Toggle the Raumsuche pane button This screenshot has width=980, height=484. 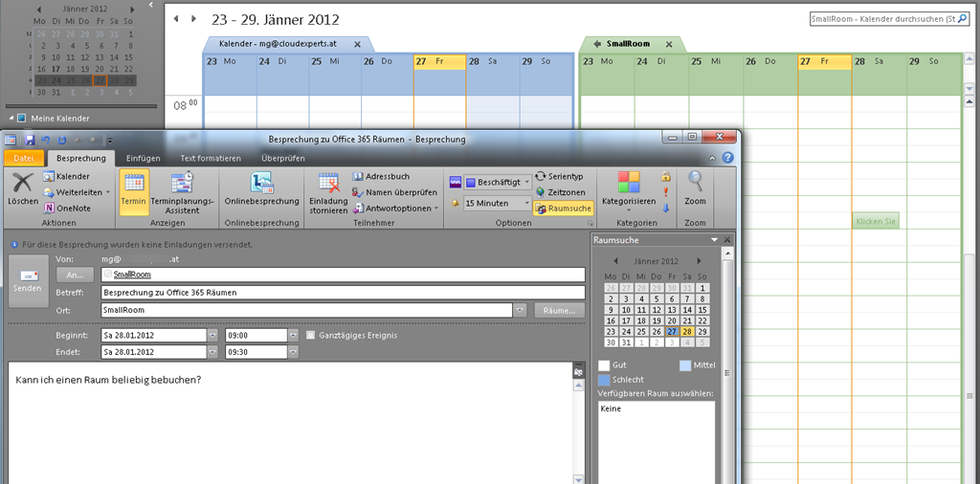pyautogui.click(x=563, y=209)
